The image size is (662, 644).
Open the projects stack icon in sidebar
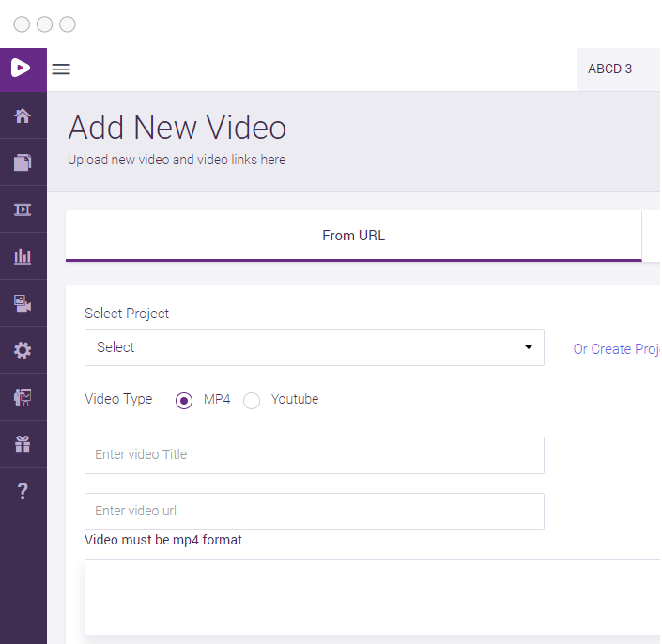coord(23,162)
